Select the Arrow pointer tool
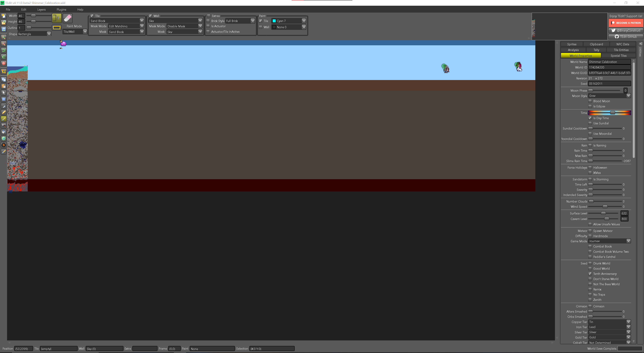Viewport: 644px width, 353px height. [x=4, y=93]
